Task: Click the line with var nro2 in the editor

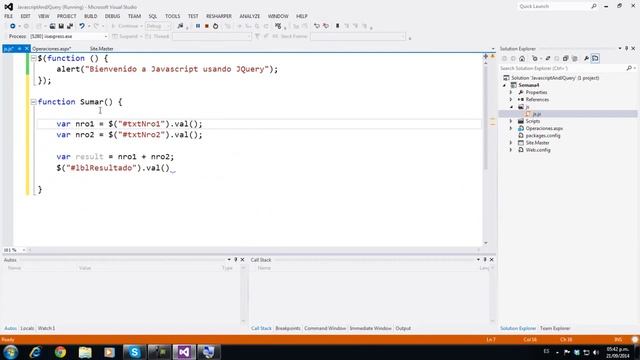Action: [x=129, y=135]
